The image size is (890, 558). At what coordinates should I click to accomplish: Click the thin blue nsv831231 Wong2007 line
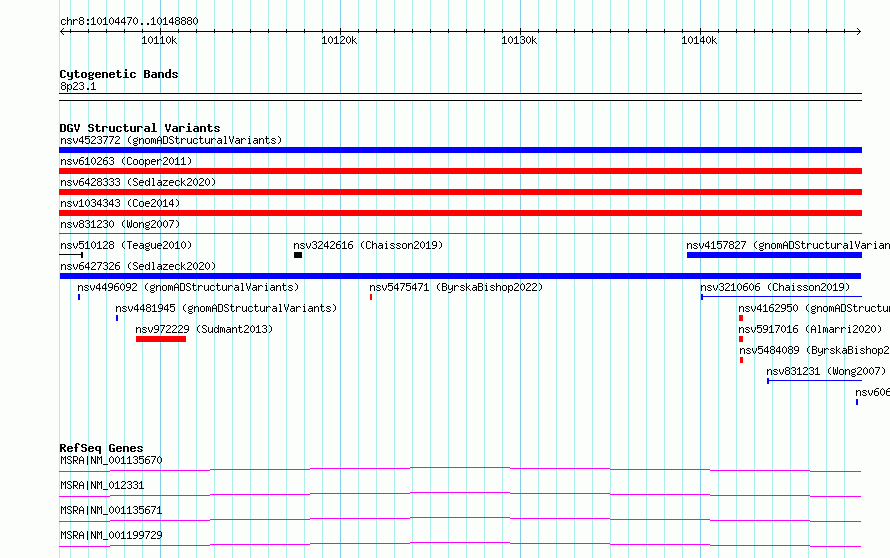pos(815,381)
